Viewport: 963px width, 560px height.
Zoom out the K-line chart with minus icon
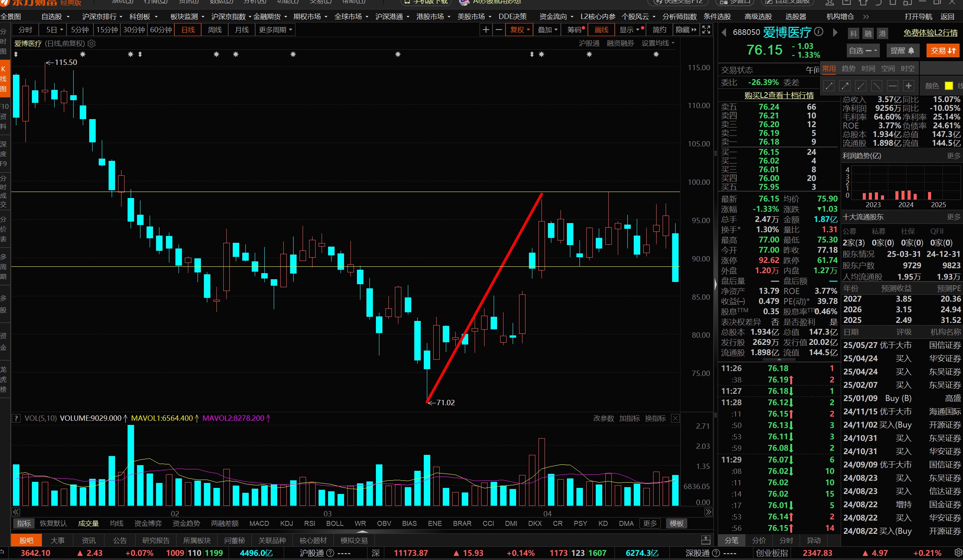[x=499, y=30]
